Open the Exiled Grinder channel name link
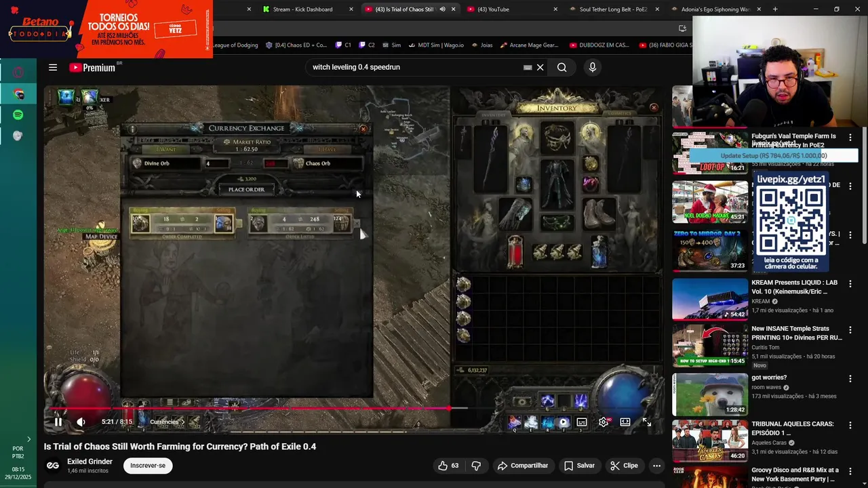This screenshot has height=488, width=868. click(90, 462)
